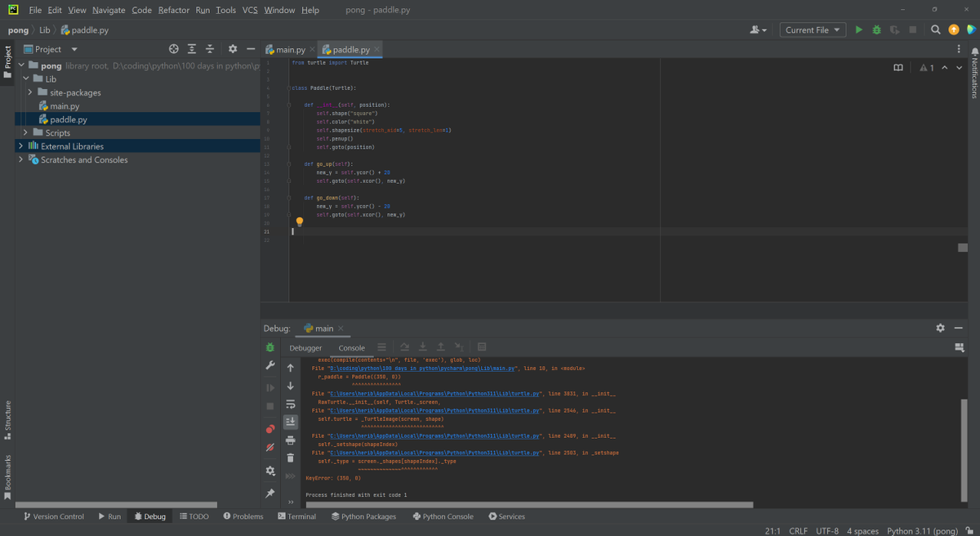Screen dimensions: 980x536
Task: Open the Version Control tool window
Action: [x=54, y=516]
